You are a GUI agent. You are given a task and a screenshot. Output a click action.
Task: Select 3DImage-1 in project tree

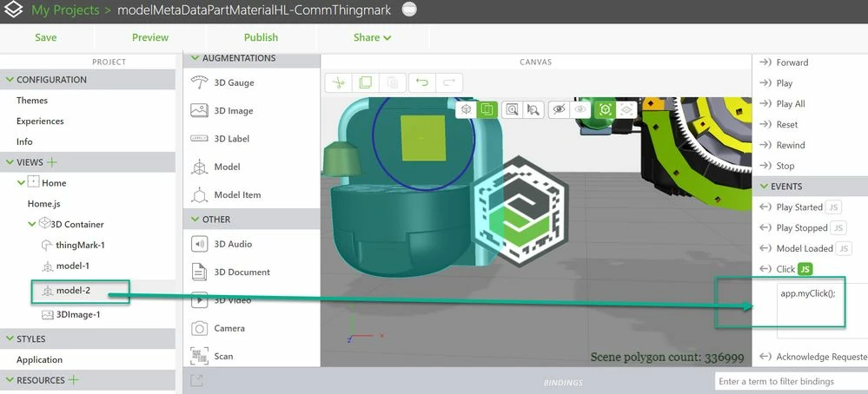pyautogui.click(x=78, y=315)
